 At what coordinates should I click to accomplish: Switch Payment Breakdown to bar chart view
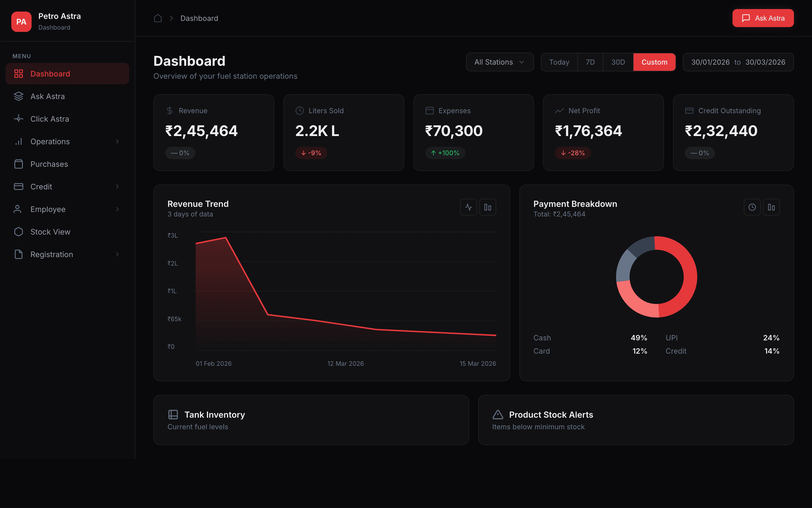(x=771, y=207)
